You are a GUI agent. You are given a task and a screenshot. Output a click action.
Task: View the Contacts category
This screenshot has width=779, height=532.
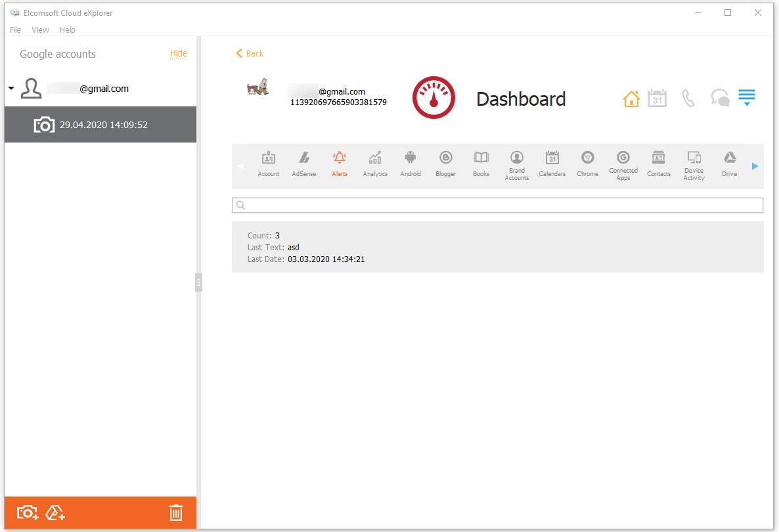(658, 164)
